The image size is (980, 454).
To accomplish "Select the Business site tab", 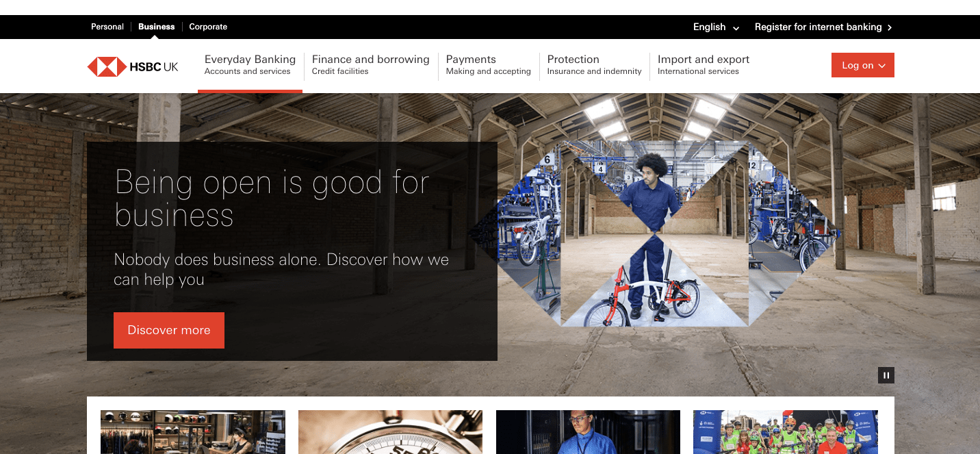I will coord(157,27).
